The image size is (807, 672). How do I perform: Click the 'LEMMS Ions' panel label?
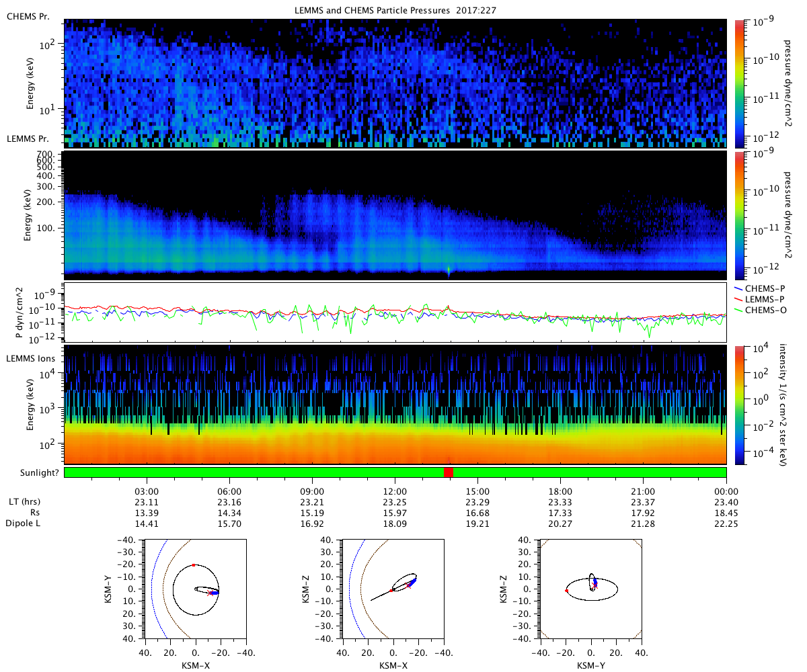[30, 359]
